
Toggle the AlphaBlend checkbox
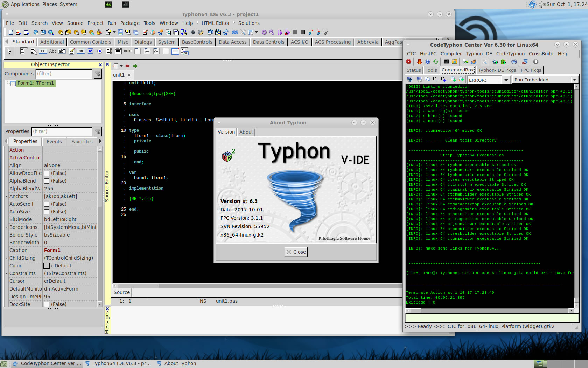[47, 181]
